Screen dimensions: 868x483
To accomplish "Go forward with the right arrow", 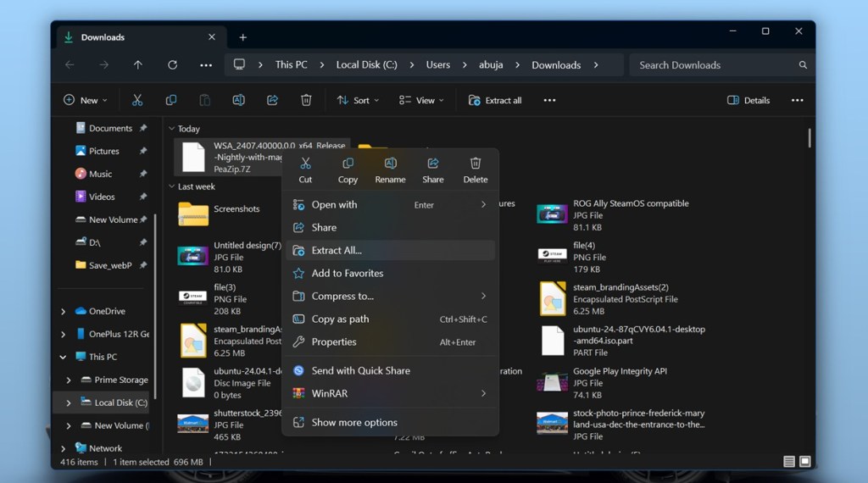I will click(x=104, y=64).
